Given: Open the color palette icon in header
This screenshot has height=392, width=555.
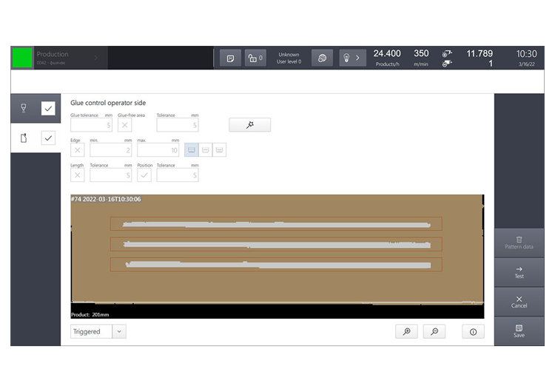Looking at the screenshot, I should coord(321,58).
